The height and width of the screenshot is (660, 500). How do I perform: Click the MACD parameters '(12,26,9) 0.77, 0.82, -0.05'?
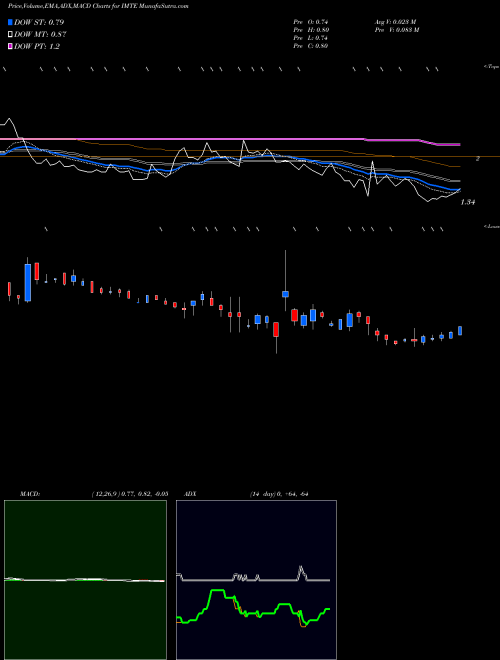[x=130, y=494]
